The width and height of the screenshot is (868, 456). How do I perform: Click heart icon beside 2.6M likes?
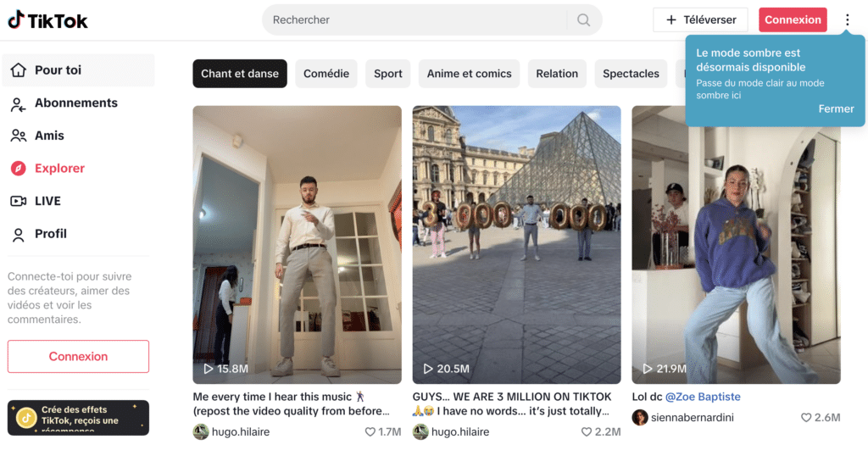tap(806, 417)
